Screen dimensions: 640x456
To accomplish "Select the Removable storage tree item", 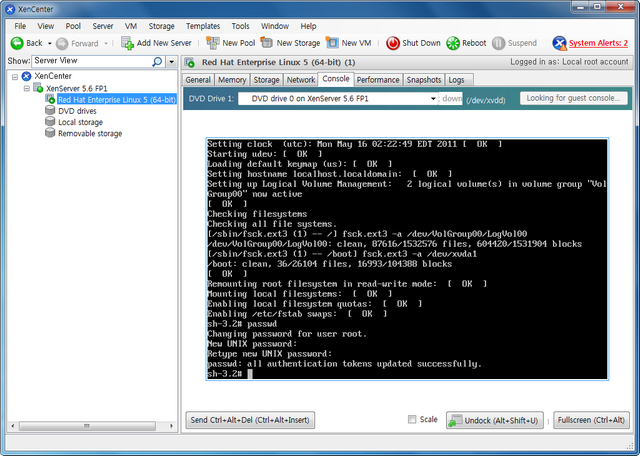I will click(x=90, y=133).
